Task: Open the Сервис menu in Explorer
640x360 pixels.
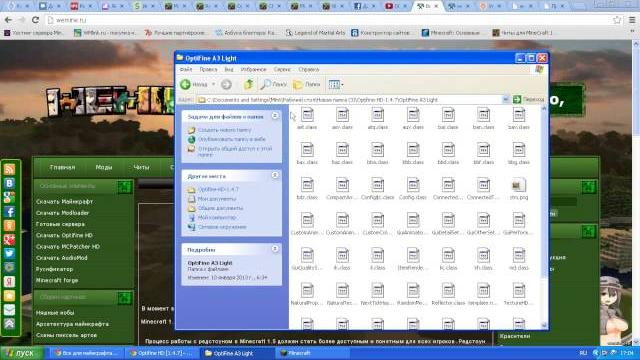Action: [x=282, y=69]
